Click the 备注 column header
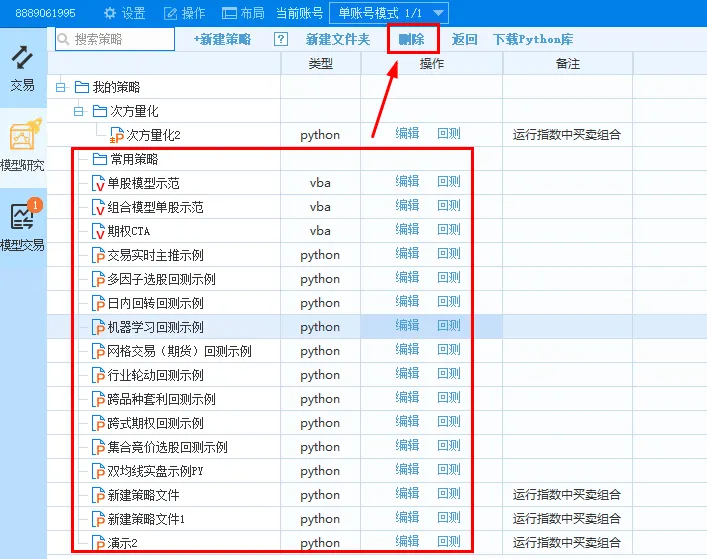This screenshot has width=707, height=559. (x=567, y=64)
